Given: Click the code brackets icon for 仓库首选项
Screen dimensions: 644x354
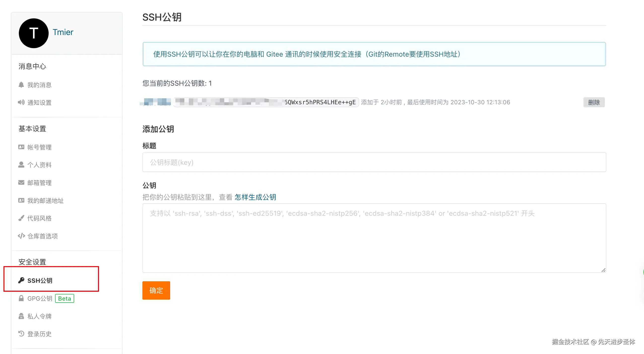Looking at the screenshot, I should coord(21,236).
